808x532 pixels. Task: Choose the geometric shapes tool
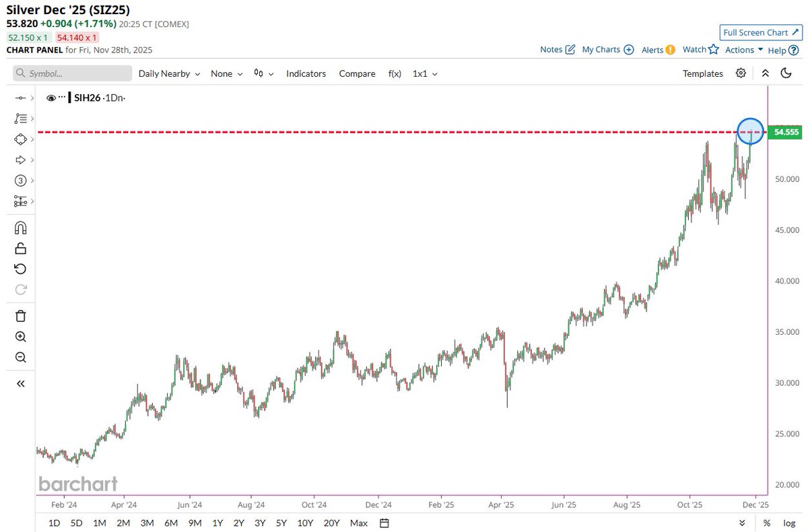(x=20, y=139)
